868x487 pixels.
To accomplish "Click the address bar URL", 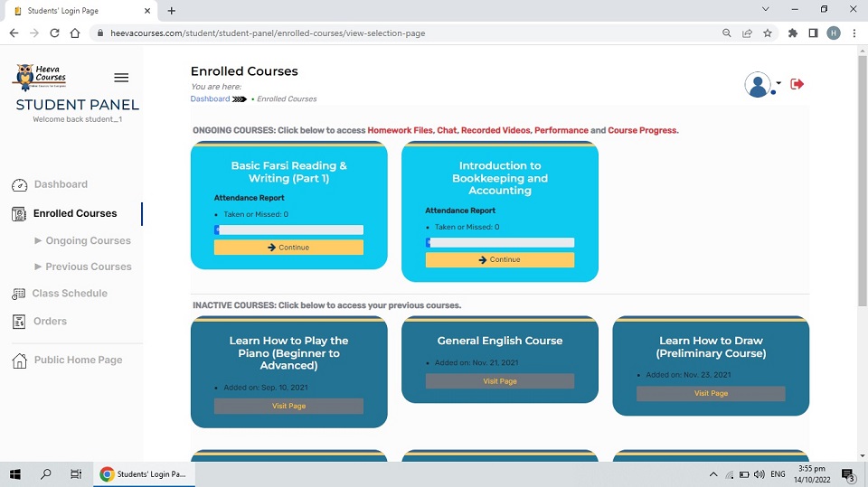I will (x=268, y=33).
